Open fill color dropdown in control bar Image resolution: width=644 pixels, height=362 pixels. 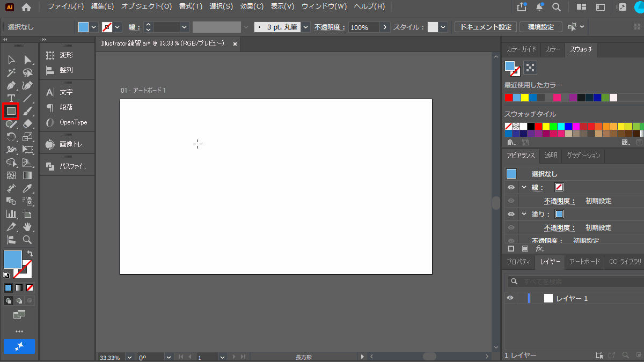[x=94, y=27]
